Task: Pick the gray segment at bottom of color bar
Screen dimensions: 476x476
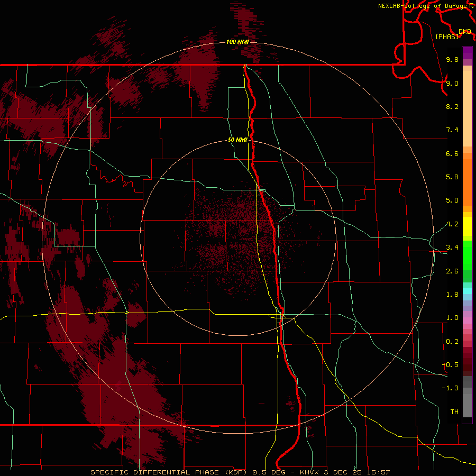Action: pyautogui.click(x=467, y=406)
